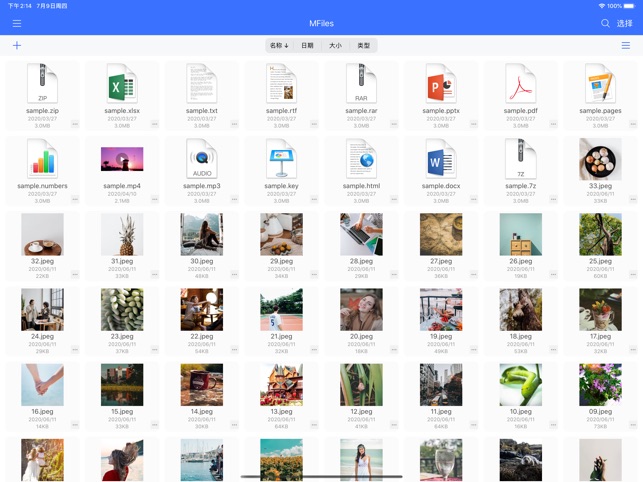
Task: Tap the search magnifier icon
Action: point(605,23)
